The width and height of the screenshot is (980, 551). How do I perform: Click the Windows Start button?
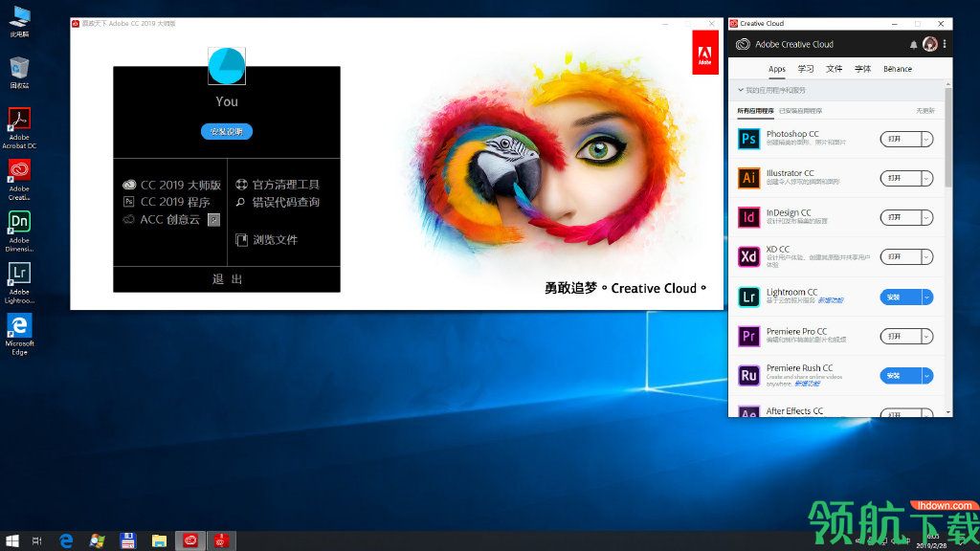pos(11,541)
